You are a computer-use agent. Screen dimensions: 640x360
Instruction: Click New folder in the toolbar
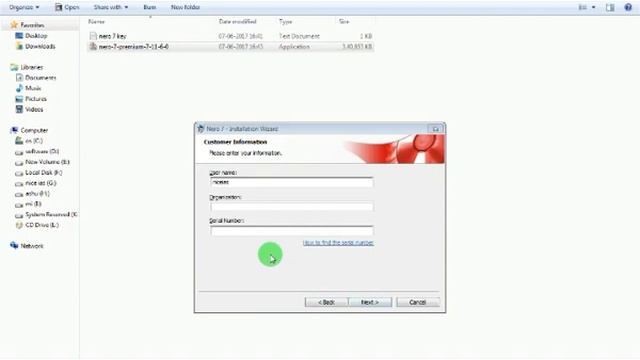click(185, 7)
